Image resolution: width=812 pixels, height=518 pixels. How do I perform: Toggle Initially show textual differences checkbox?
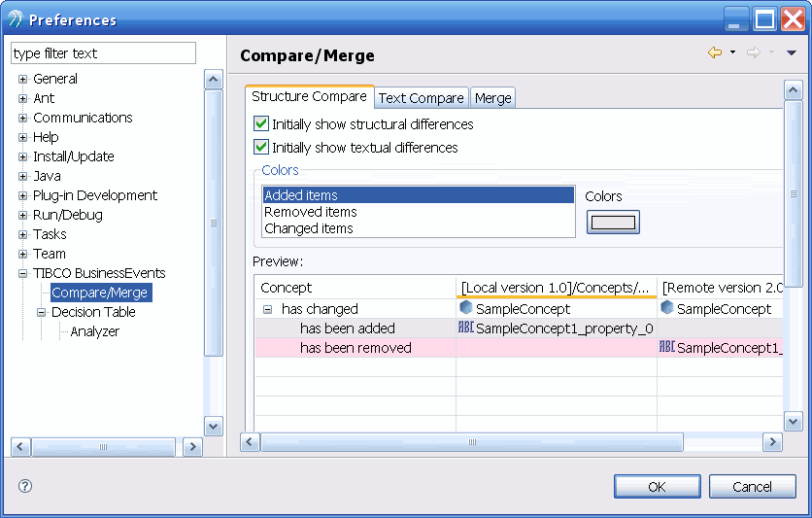pyautogui.click(x=261, y=147)
